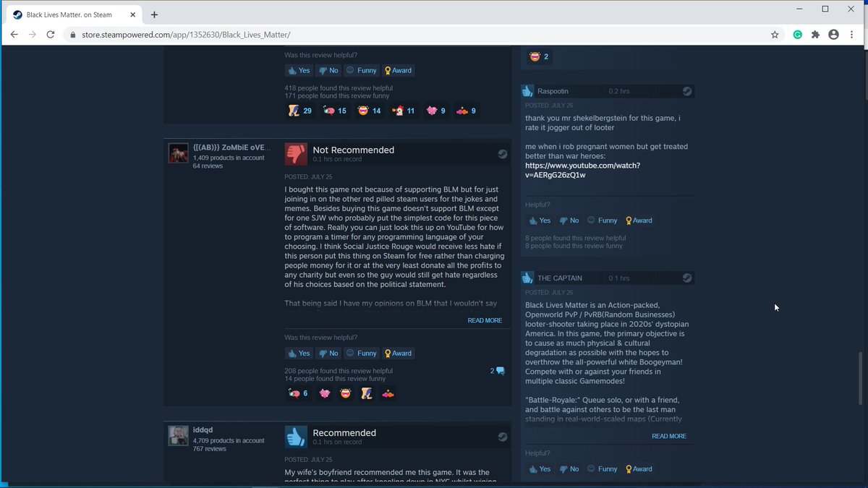Open iddqd's profile avatar
Viewport: 868px width, 488px height.
[x=179, y=436]
